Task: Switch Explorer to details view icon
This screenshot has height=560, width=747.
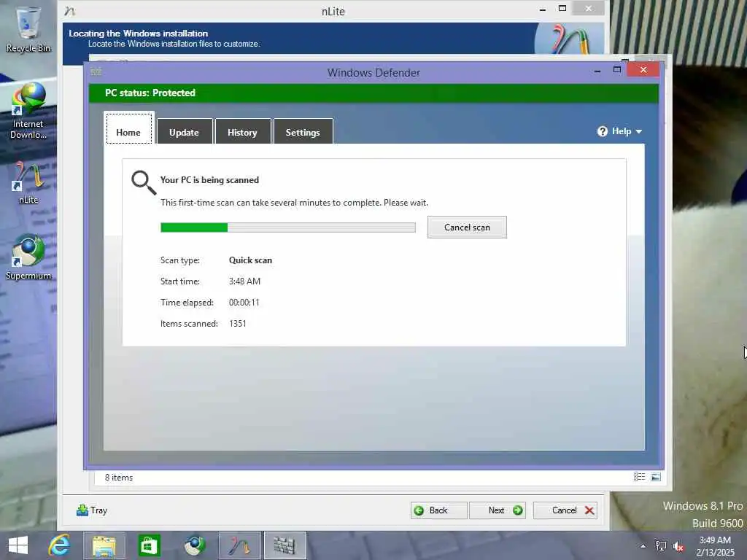Action: tap(639, 477)
